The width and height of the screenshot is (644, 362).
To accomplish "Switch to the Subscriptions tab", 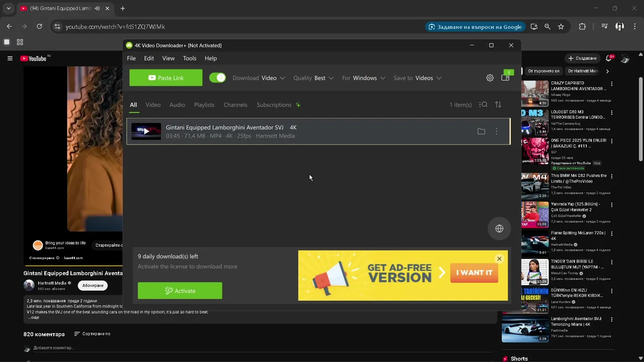I will coord(274,105).
